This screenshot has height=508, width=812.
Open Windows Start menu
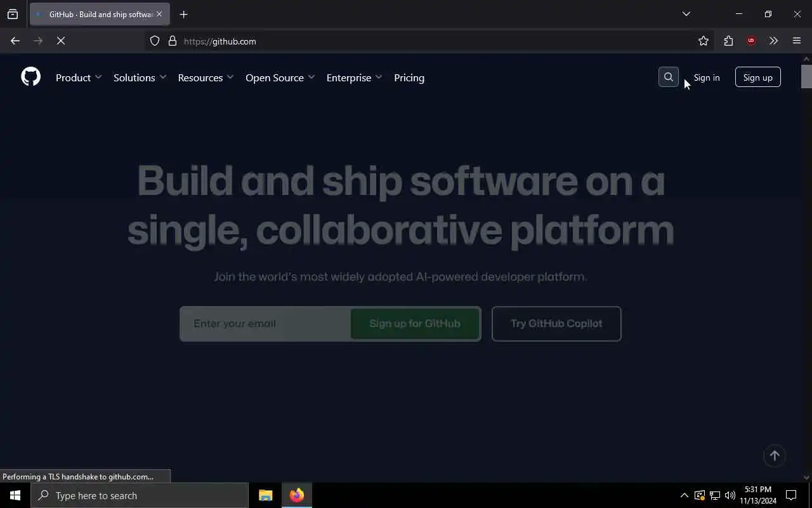pyautogui.click(x=15, y=495)
